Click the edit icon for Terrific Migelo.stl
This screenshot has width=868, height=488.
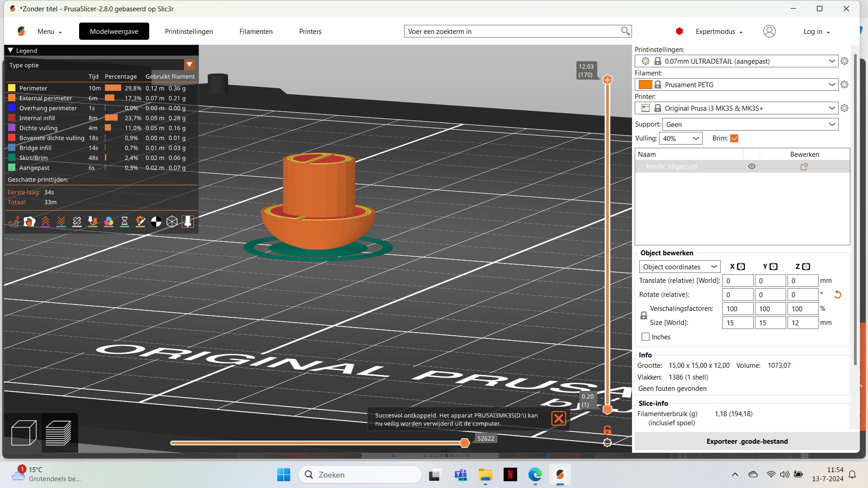point(804,167)
